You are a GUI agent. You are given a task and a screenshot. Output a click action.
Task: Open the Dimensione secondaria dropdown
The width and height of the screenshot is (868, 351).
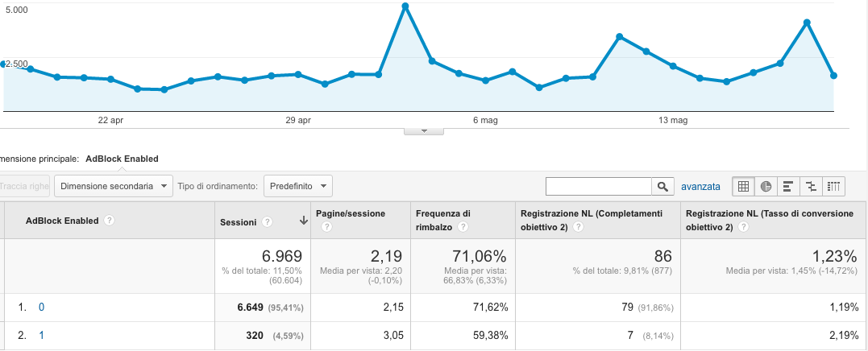point(114,187)
